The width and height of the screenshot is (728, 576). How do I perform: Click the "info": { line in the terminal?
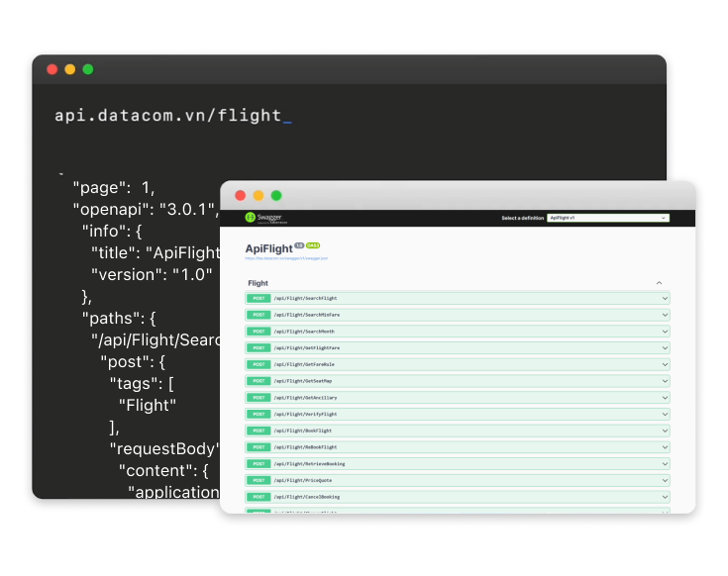pos(112,231)
